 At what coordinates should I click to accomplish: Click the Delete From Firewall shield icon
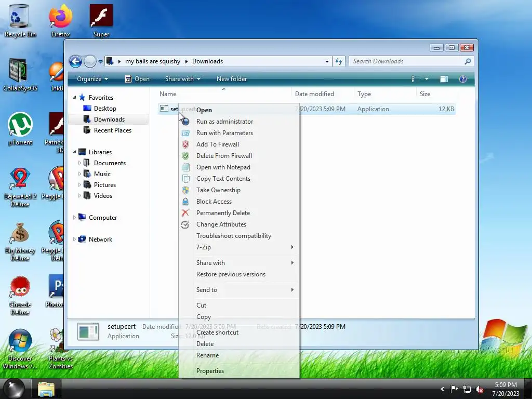click(185, 156)
